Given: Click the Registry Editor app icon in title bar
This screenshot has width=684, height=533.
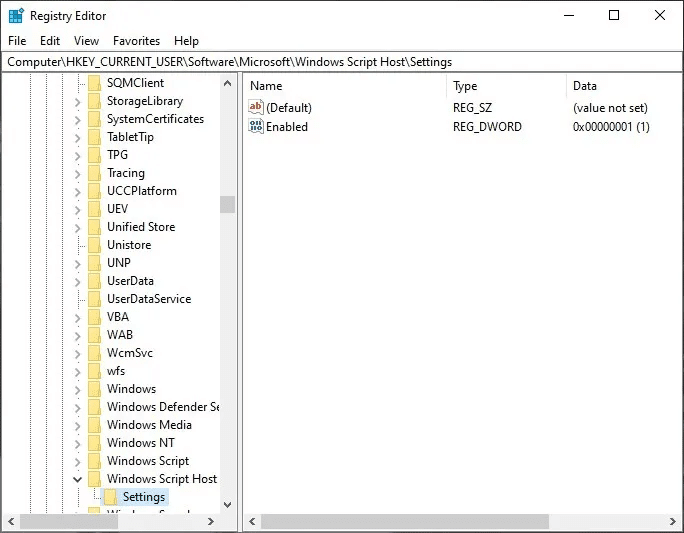Looking at the screenshot, I should click(x=15, y=15).
